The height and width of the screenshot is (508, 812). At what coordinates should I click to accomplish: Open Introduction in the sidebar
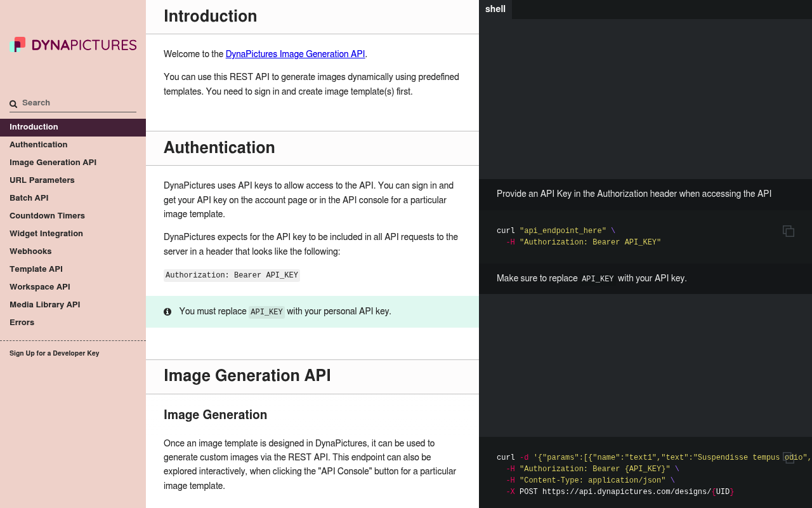point(73,127)
